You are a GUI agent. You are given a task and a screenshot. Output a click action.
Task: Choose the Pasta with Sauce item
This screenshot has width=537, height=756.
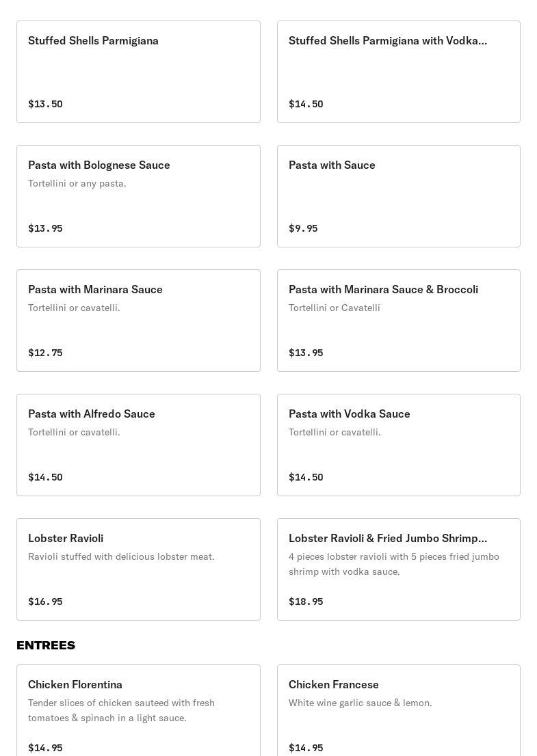[398, 196]
